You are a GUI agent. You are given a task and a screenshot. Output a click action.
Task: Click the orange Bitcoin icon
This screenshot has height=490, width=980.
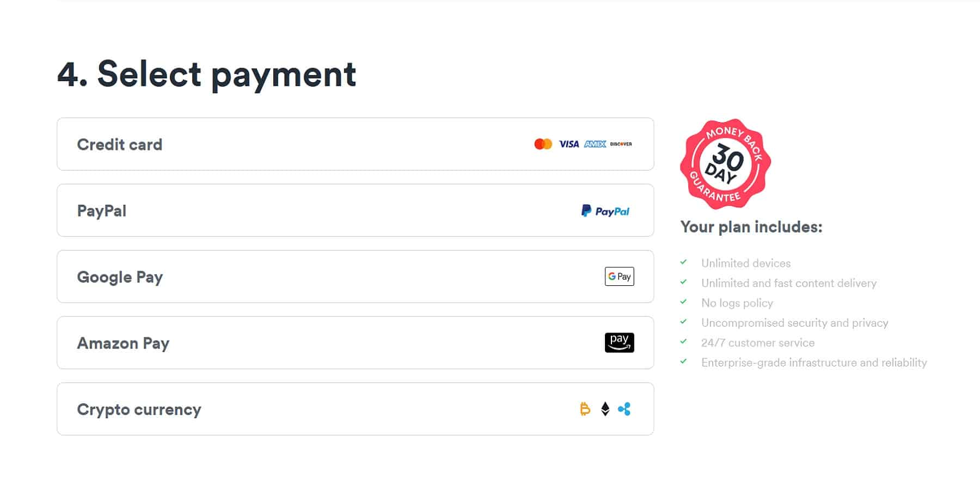tap(585, 409)
